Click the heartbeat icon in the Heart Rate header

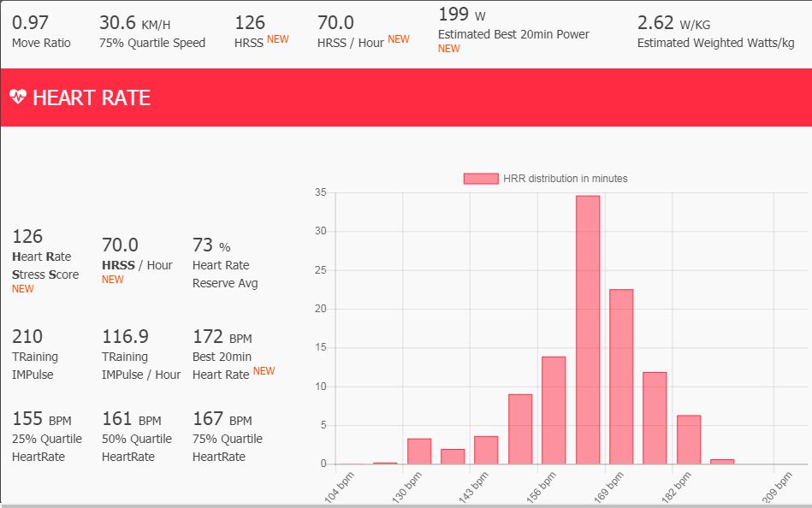tap(18, 97)
